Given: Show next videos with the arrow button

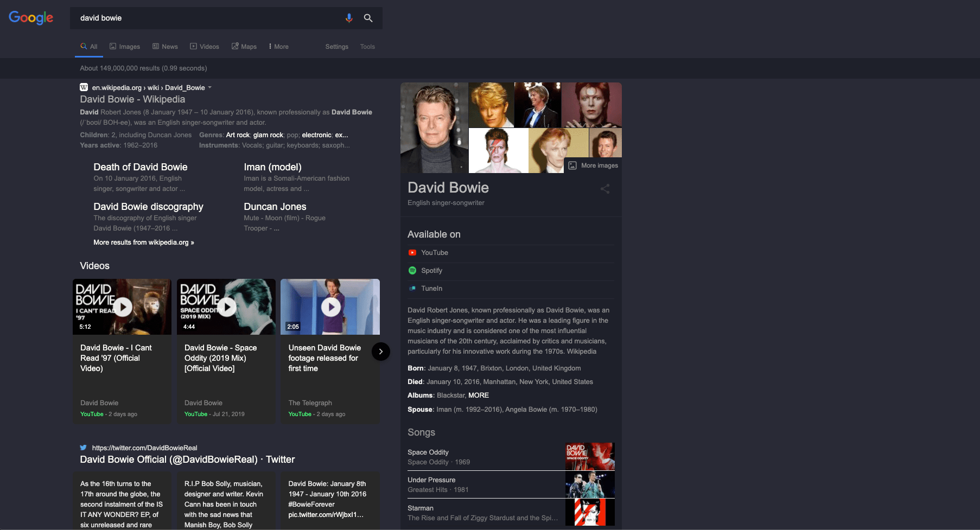Looking at the screenshot, I should pos(381,352).
